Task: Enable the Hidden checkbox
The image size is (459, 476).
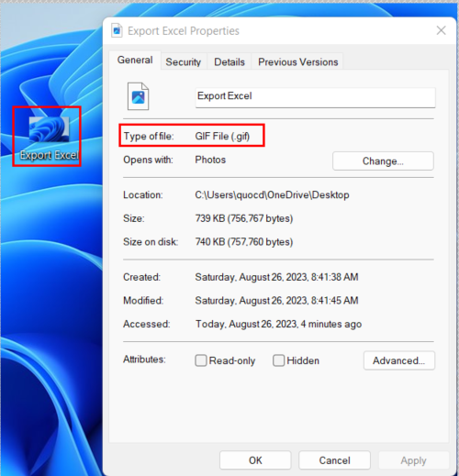Action: tap(278, 360)
